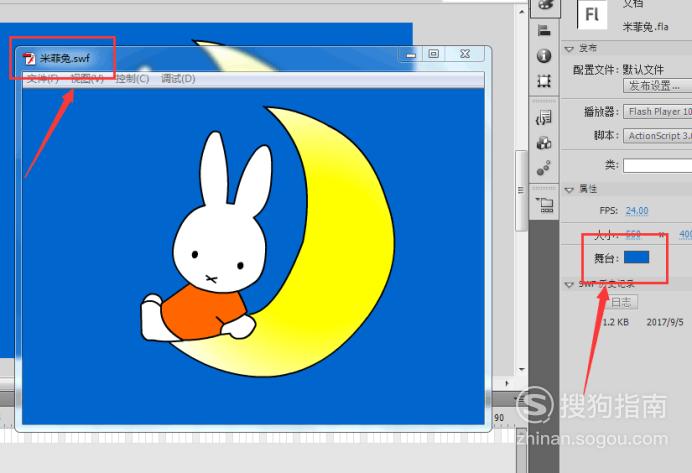Viewport: 692px width, 473px height.
Task: Click the FPS value 24.00
Action: [637, 211]
